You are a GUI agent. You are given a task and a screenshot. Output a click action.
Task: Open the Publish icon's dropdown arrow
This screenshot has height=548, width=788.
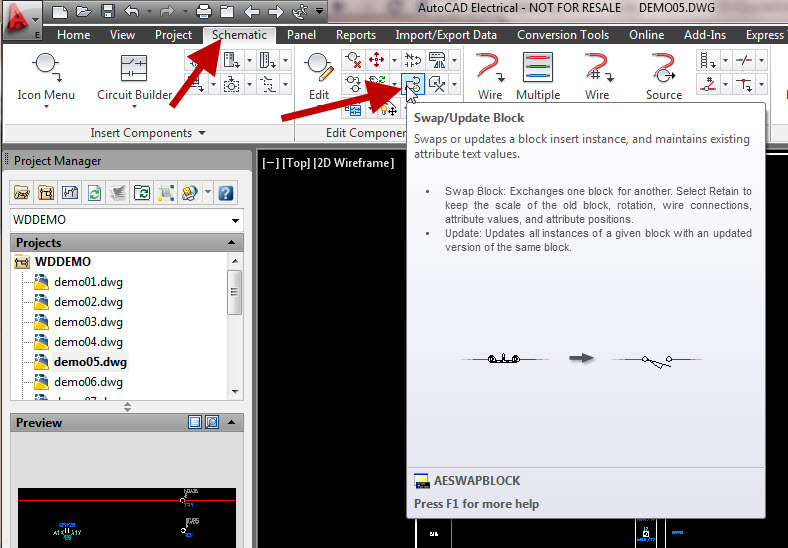click(x=208, y=193)
